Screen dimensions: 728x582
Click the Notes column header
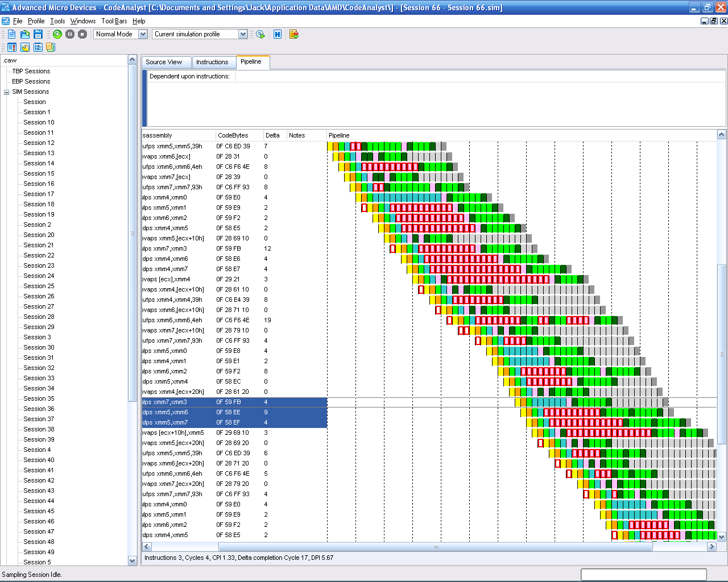pos(307,135)
